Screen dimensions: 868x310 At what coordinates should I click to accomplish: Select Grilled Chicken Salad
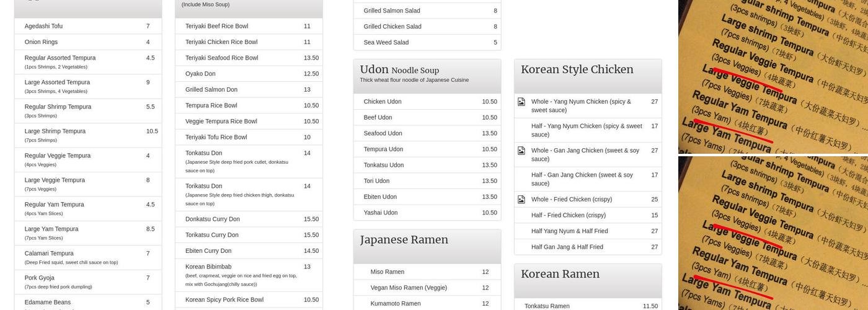click(x=427, y=27)
